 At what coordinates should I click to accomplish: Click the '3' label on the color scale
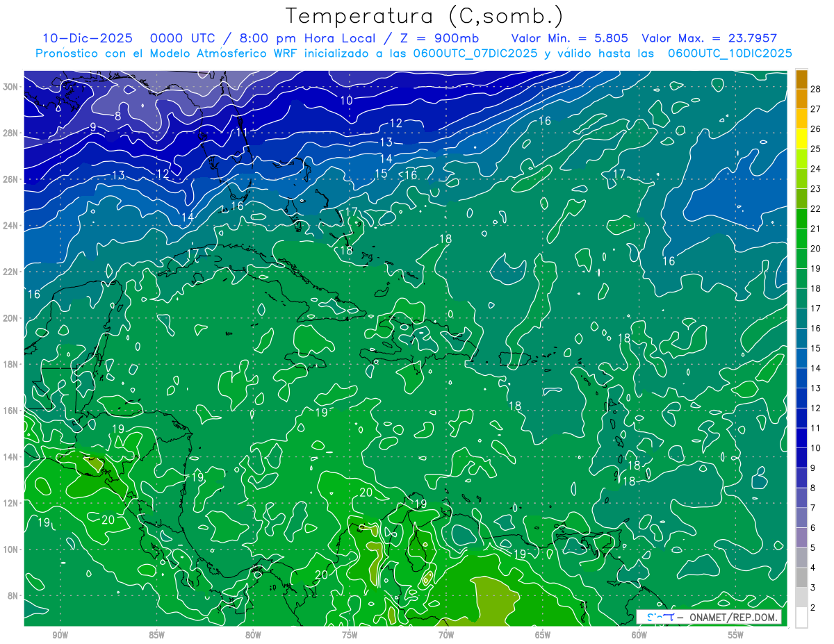click(x=813, y=588)
